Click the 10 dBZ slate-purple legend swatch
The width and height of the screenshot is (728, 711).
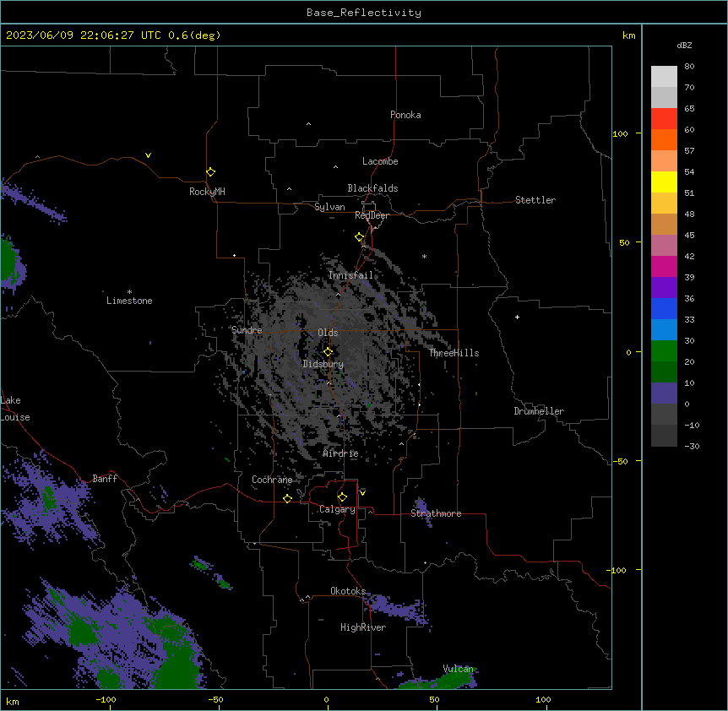(664, 393)
